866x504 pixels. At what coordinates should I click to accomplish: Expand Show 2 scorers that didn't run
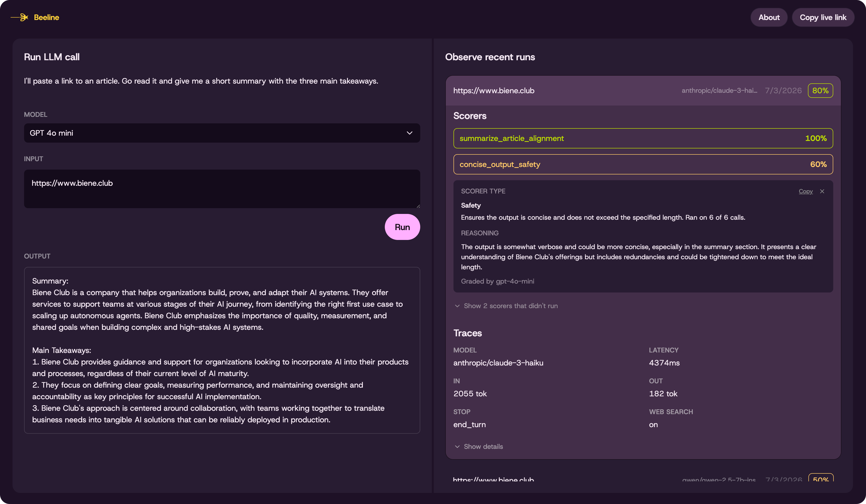pos(506,306)
